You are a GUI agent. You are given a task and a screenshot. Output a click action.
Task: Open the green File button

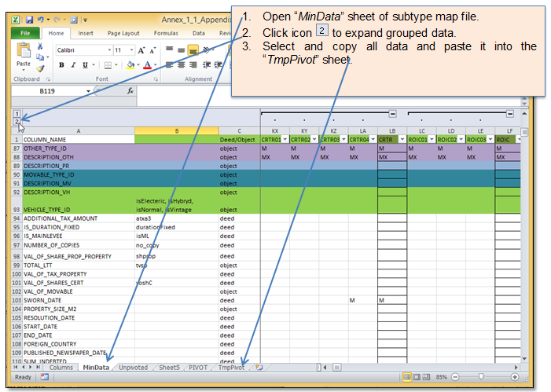pos(25,34)
